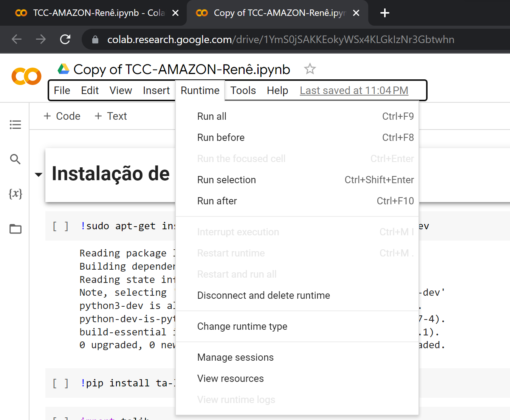Collapse the Instalação de section arrow
This screenshot has height=420, width=510.
point(38,174)
